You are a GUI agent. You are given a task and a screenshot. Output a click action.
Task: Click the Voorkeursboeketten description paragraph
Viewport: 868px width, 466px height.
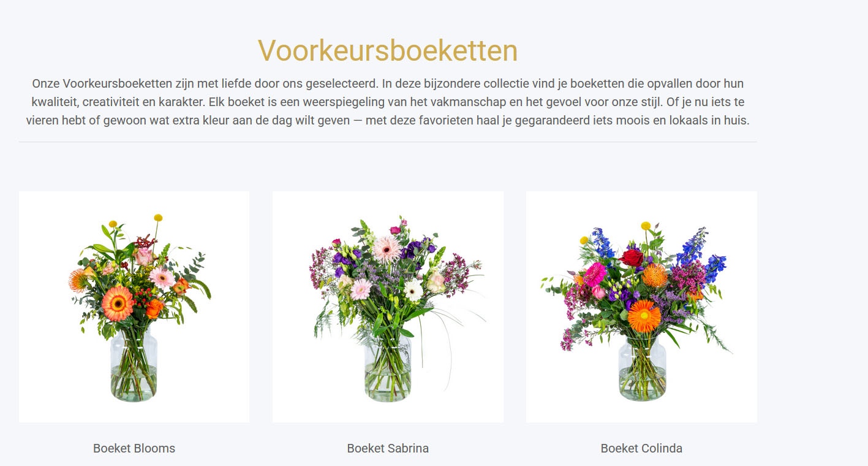tap(388, 102)
